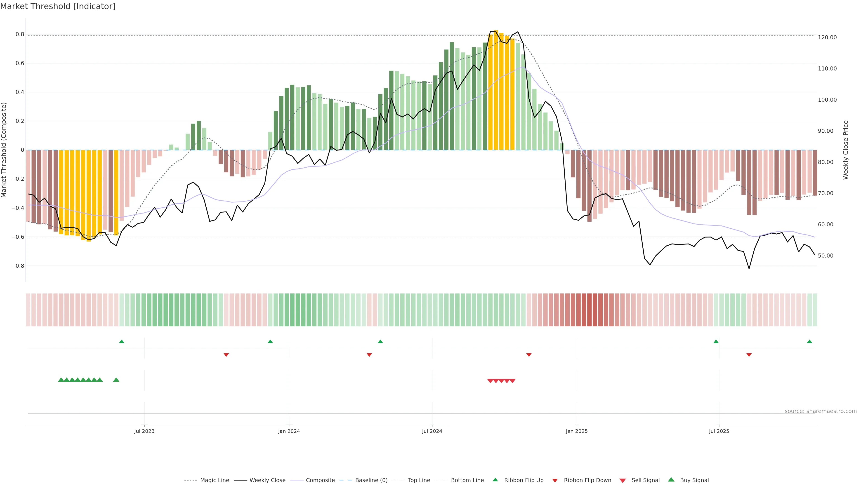Click the rightmost green ribbon flip up marker
Image resolution: width=868 pixels, height=488 pixels.
pos(810,342)
